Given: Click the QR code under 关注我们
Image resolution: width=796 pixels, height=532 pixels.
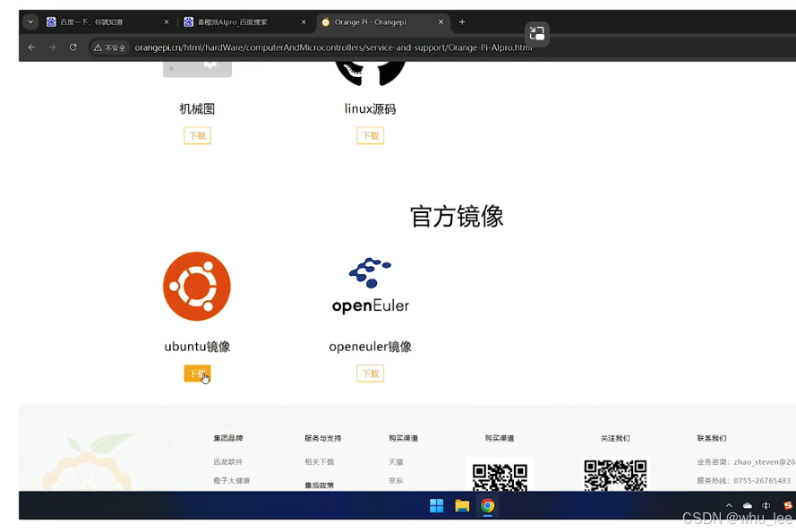Looking at the screenshot, I should pyautogui.click(x=615, y=475).
